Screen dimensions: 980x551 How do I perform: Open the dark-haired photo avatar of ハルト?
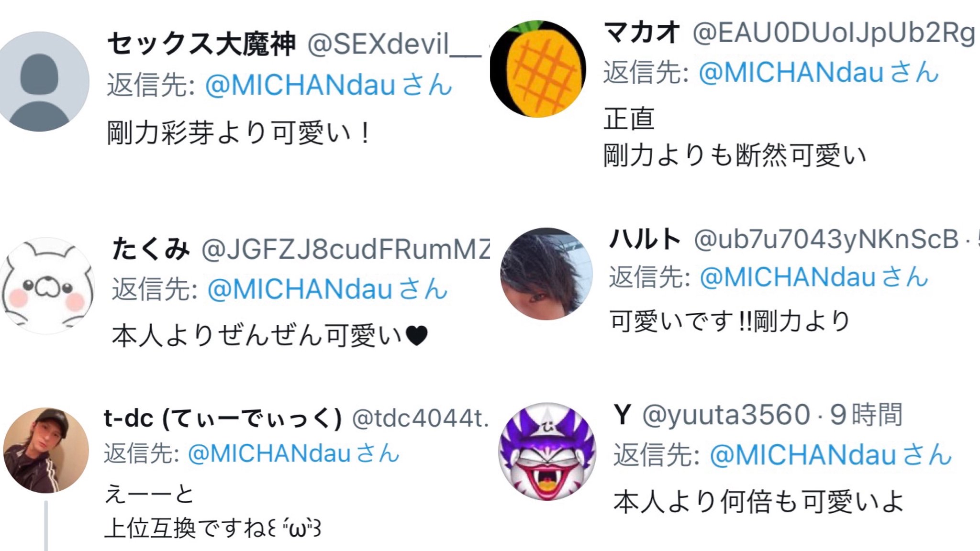(546, 274)
